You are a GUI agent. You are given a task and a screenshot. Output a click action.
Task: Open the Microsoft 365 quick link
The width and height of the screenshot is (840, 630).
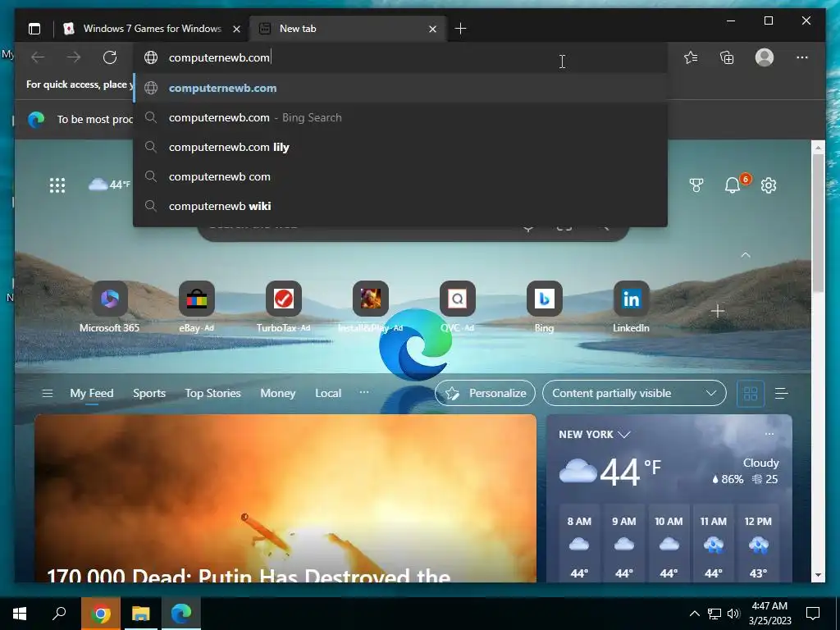[x=109, y=307]
